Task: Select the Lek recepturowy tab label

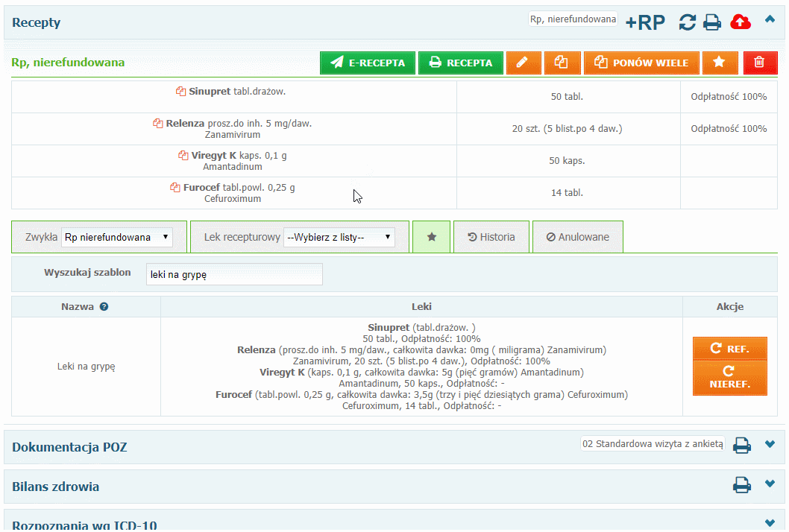Action: pyautogui.click(x=242, y=238)
